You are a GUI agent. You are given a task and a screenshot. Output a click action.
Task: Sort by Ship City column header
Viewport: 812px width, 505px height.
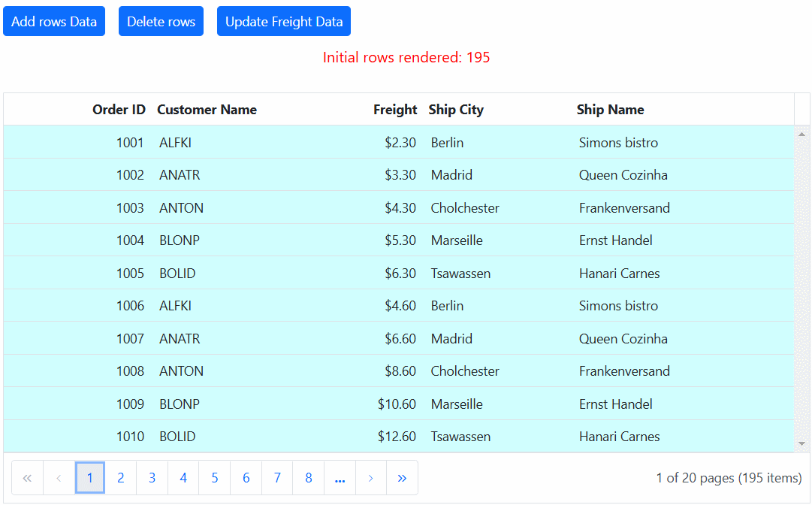point(456,110)
